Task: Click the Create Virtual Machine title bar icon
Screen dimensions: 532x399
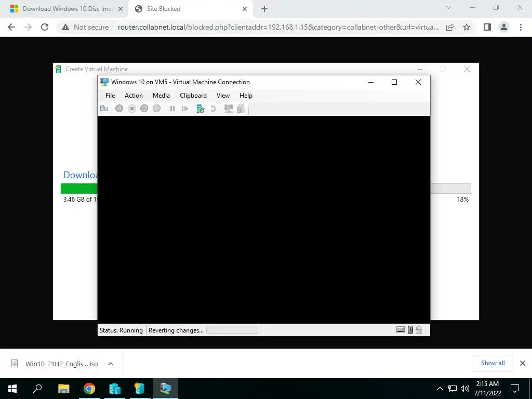Action: (x=58, y=69)
